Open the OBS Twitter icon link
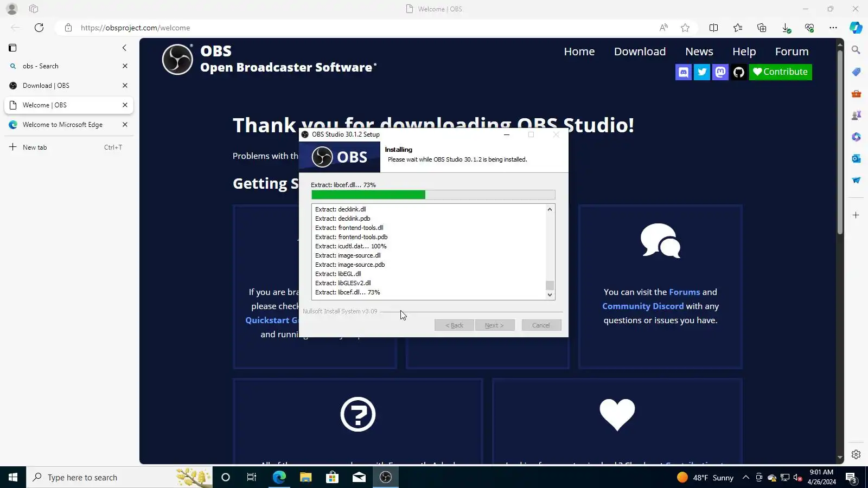The image size is (868, 488). [x=702, y=72]
